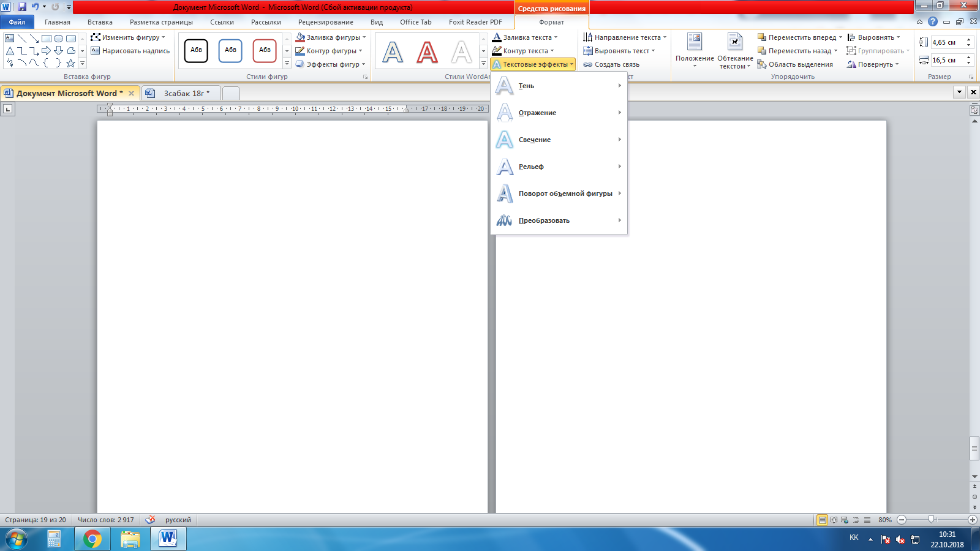
Task: Select the text box shape in the shapes gallery
Action: click(x=10, y=38)
